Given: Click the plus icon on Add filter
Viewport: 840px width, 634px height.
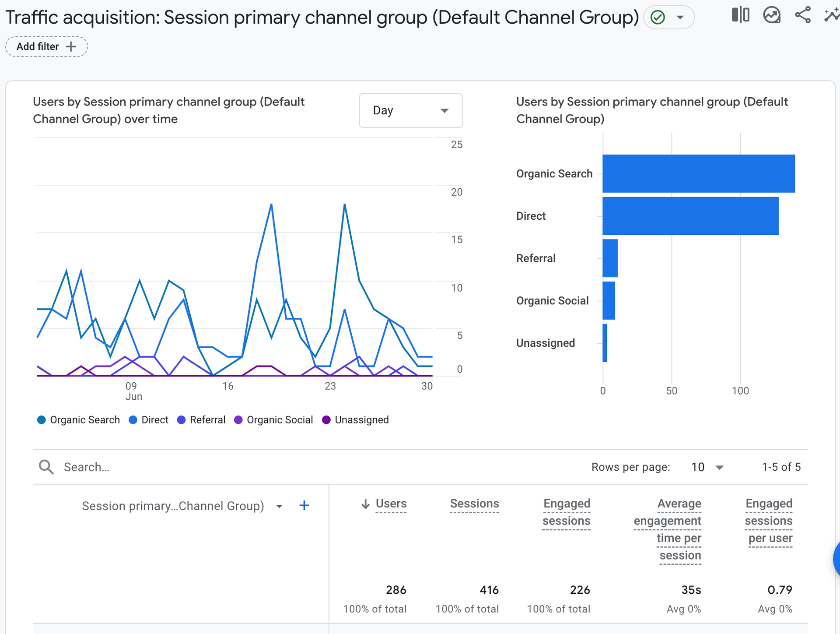Looking at the screenshot, I should [71, 46].
